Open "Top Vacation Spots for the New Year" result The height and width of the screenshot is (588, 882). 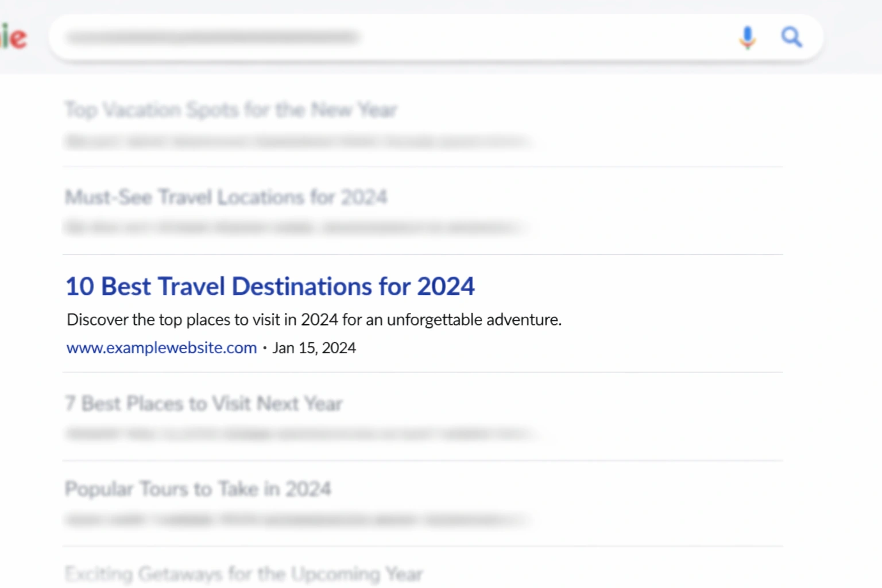tap(231, 110)
